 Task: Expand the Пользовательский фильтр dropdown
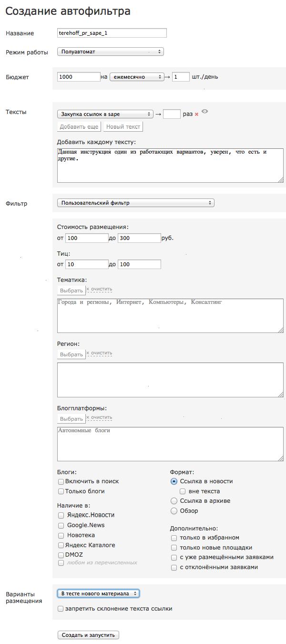click(x=135, y=203)
